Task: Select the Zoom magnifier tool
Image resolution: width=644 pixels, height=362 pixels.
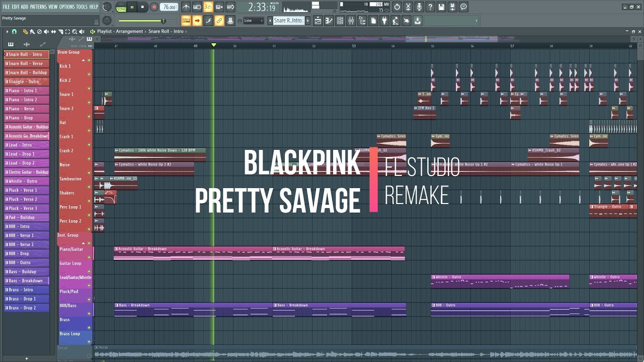Action: (x=74, y=32)
